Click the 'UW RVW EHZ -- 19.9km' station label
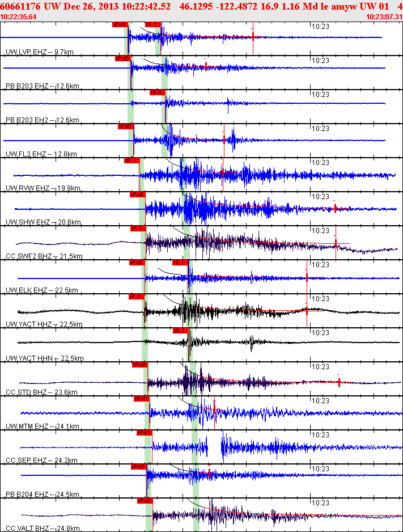This screenshot has height=532, width=403. point(43,188)
